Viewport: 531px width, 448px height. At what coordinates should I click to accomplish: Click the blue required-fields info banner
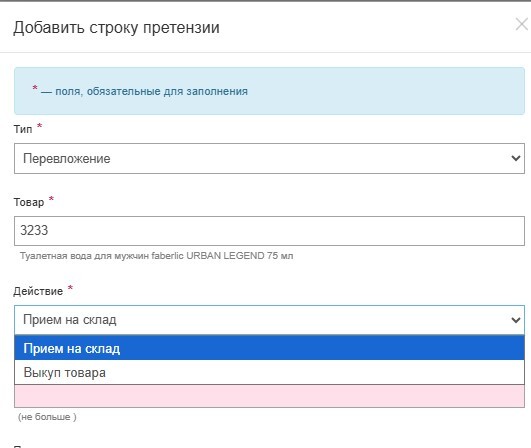[x=269, y=91]
